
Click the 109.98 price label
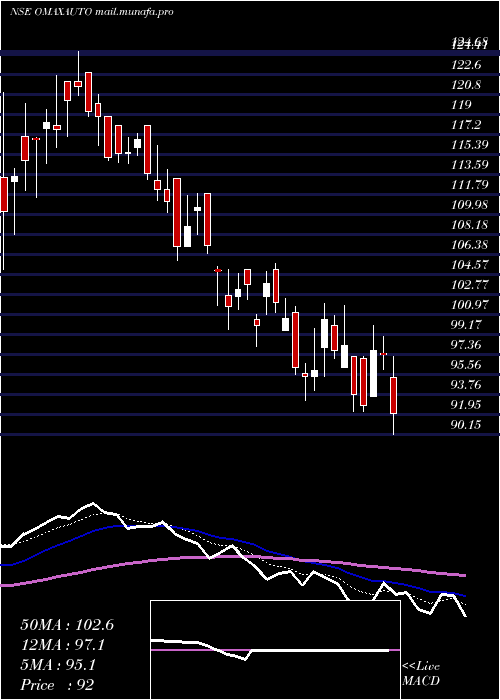point(469,204)
